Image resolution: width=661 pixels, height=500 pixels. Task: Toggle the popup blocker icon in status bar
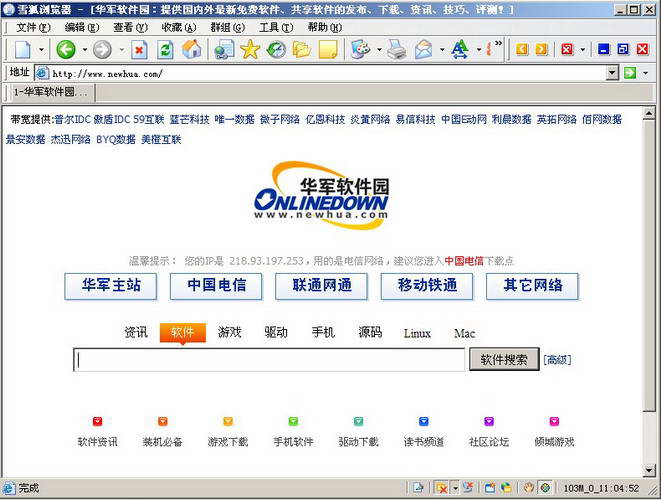[x=441, y=488]
